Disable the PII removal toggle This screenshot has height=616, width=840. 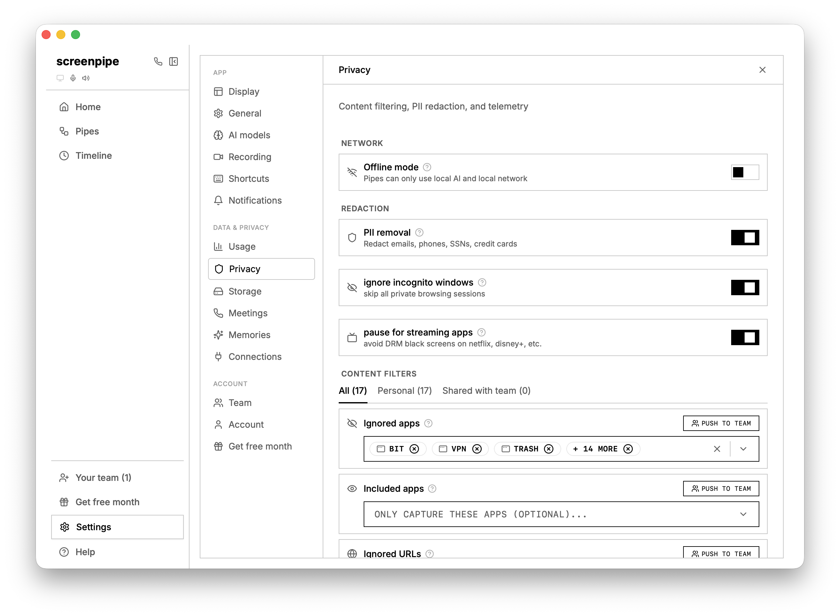pyautogui.click(x=745, y=238)
